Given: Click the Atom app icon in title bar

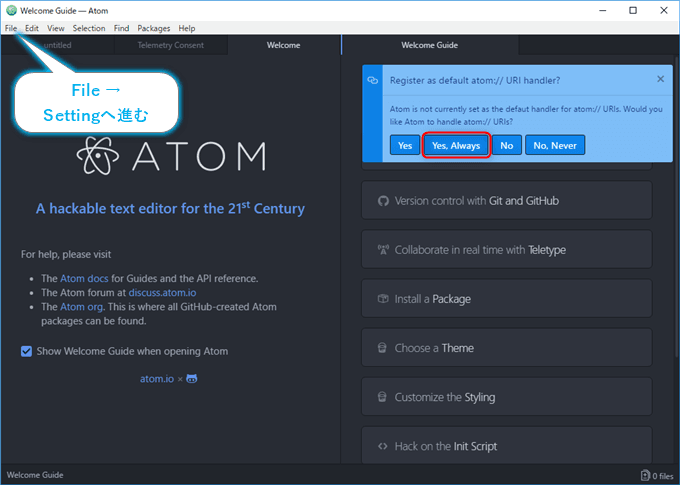Looking at the screenshot, I should 11,10.
